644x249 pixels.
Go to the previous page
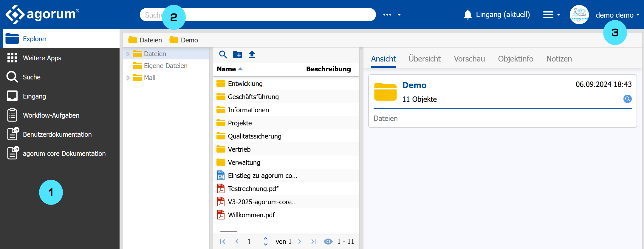click(x=237, y=242)
